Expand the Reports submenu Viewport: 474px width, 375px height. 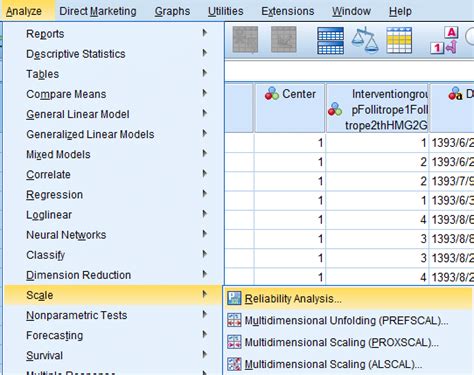coord(113,34)
